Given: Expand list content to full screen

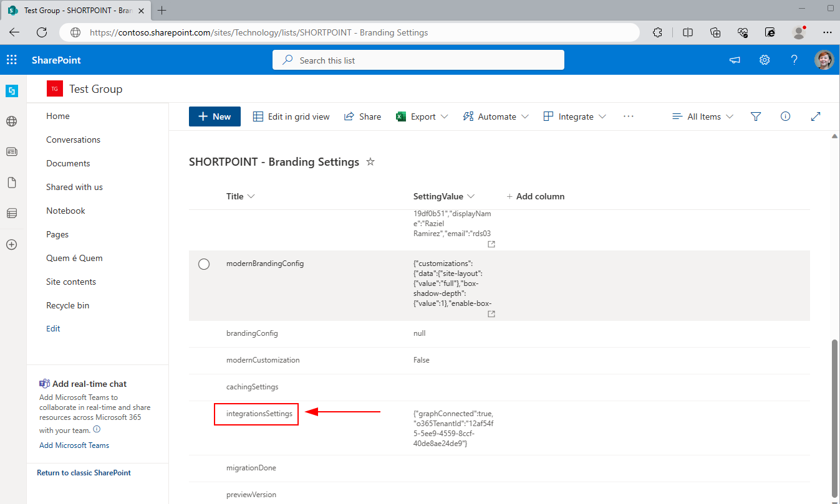Looking at the screenshot, I should [816, 116].
